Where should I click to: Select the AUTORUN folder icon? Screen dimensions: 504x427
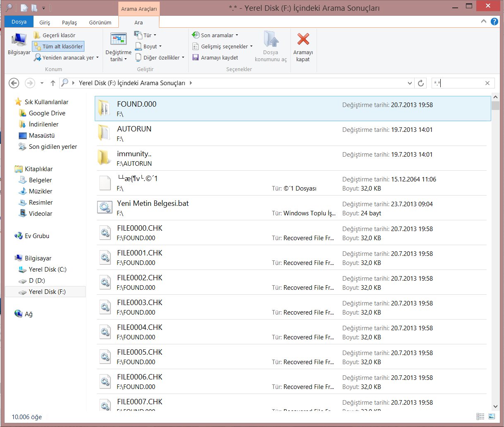104,133
